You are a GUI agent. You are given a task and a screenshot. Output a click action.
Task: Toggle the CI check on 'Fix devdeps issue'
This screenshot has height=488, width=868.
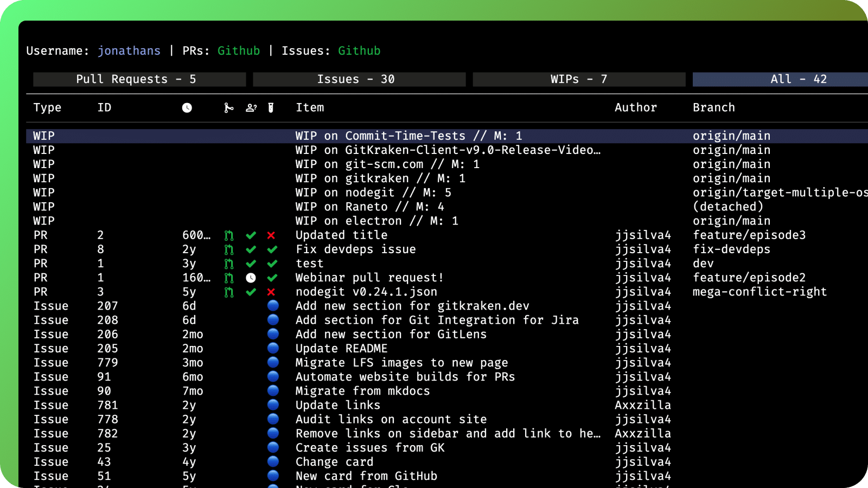pyautogui.click(x=271, y=249)
